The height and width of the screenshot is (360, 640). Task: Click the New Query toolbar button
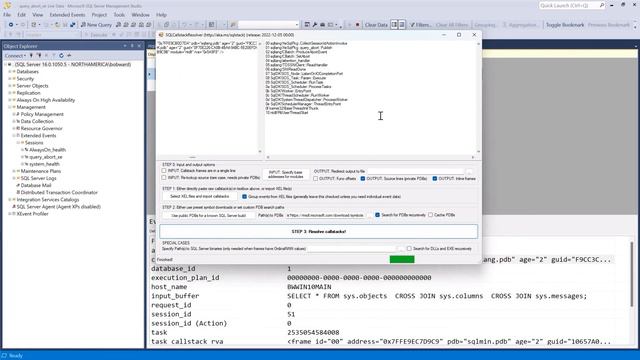point(96,25)
